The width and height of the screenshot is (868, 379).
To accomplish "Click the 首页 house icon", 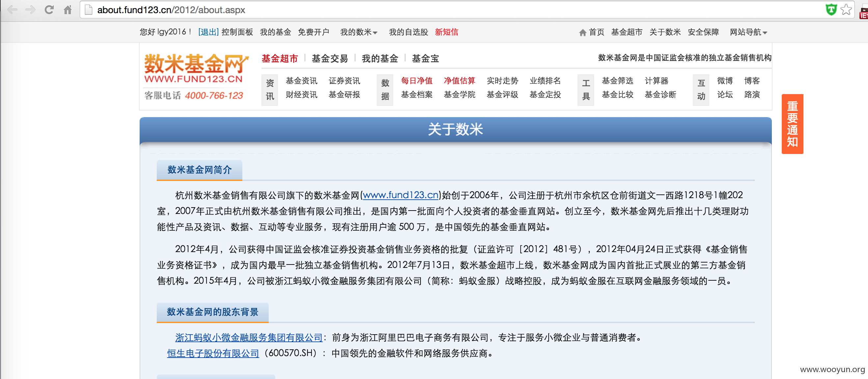I will tap(583, 33).
